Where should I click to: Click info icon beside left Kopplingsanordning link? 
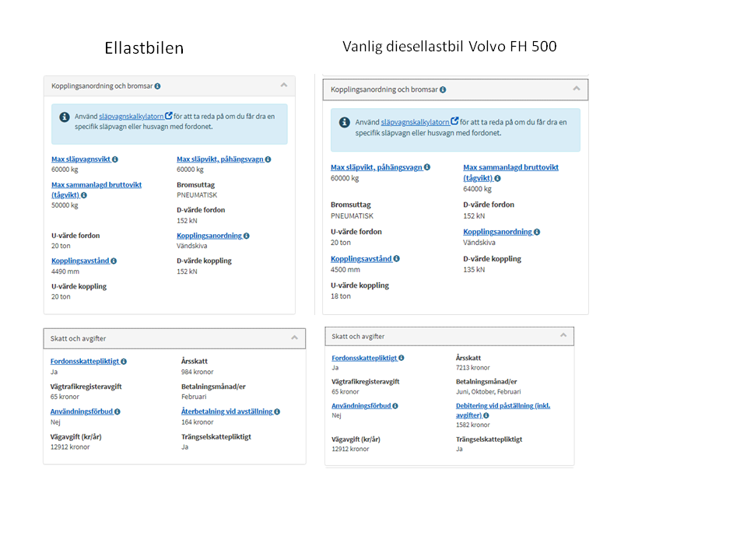247,236
